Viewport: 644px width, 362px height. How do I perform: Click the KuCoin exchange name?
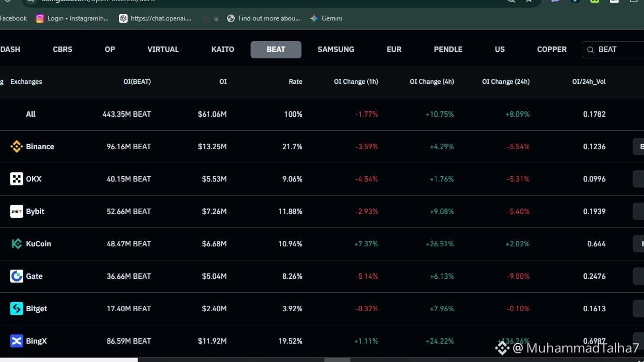38,244
